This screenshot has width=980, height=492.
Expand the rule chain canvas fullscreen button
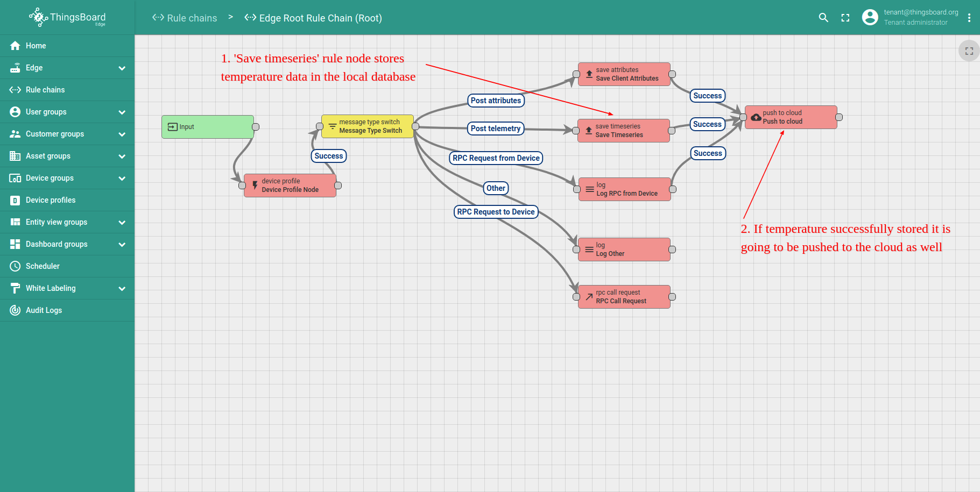click(969, 51)
